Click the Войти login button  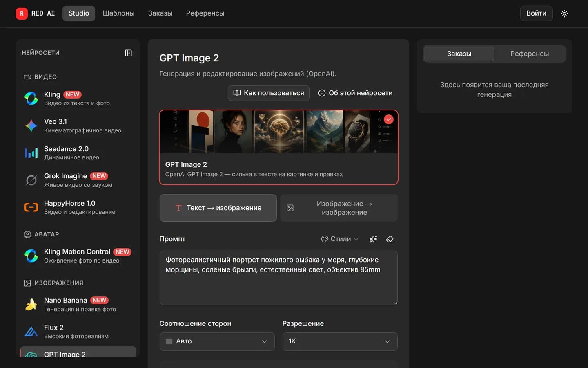click(536, 13)
